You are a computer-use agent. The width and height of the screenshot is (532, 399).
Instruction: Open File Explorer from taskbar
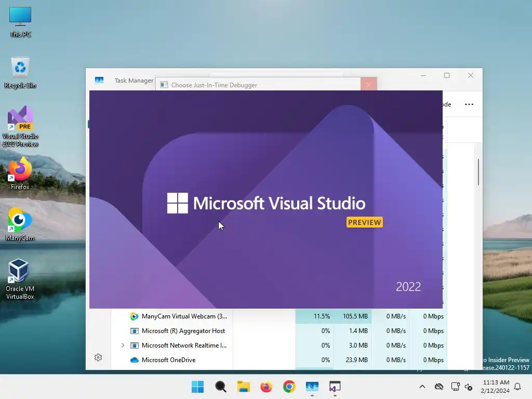[243, 387]
